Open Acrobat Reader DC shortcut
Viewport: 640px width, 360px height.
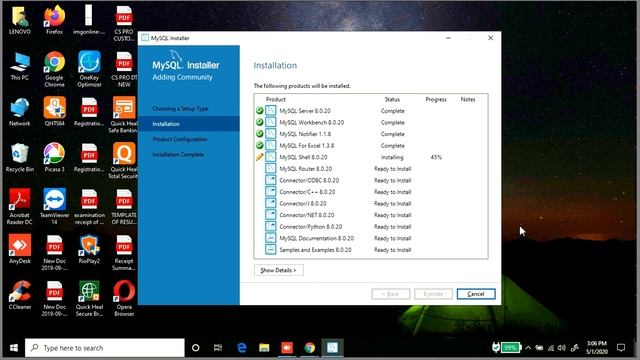[x=20, y=207]
